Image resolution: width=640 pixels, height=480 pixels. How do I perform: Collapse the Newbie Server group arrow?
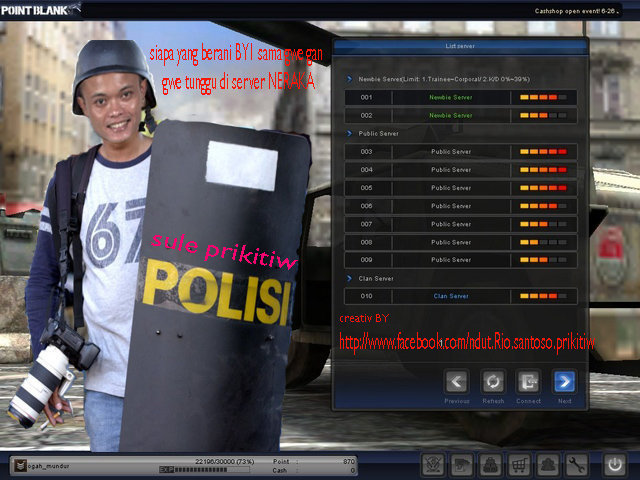point(349,79)
